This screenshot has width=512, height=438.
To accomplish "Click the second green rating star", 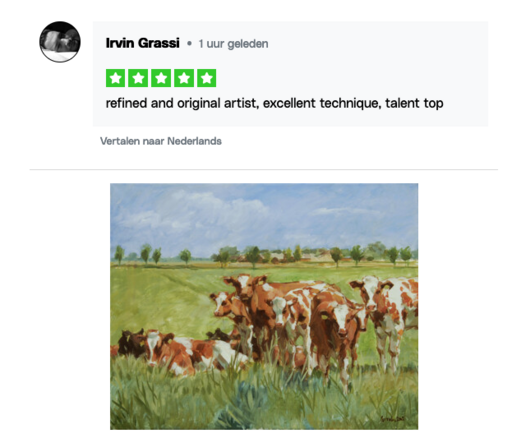I will (x=138, y=78).
